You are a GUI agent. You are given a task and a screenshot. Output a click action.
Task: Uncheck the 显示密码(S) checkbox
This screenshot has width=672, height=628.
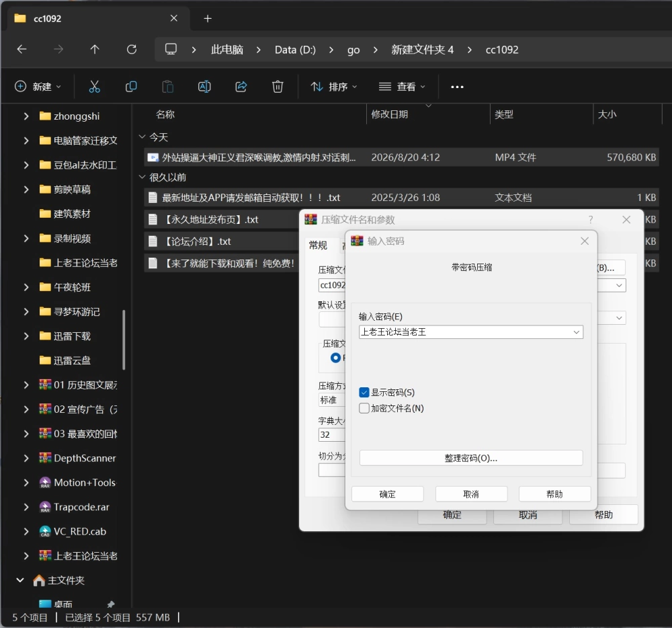tap(364, 392)
